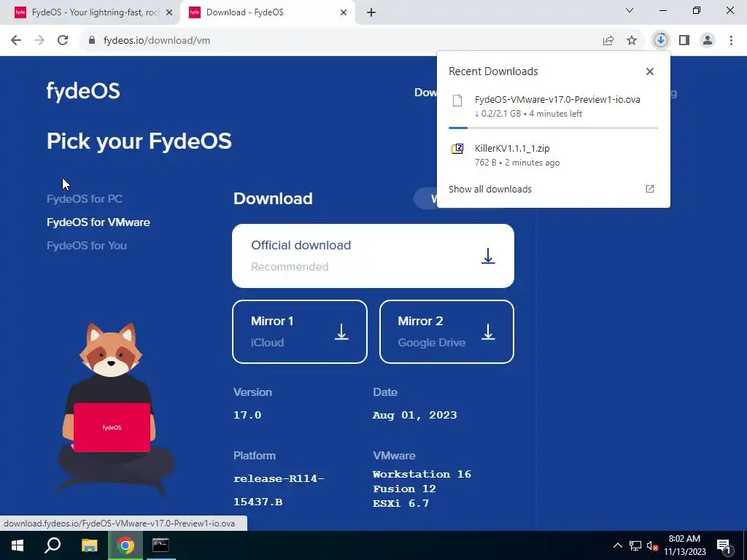
Task: Click the version value 17.0
Action: pyautogui.click(x=247, y=415)
